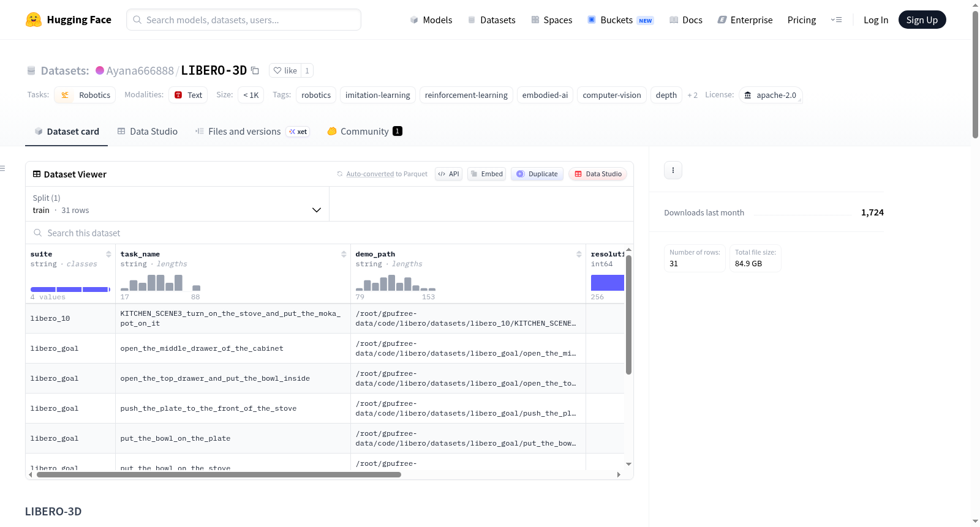
Task: Select the computer-vision tag
Action: (612, 95)
